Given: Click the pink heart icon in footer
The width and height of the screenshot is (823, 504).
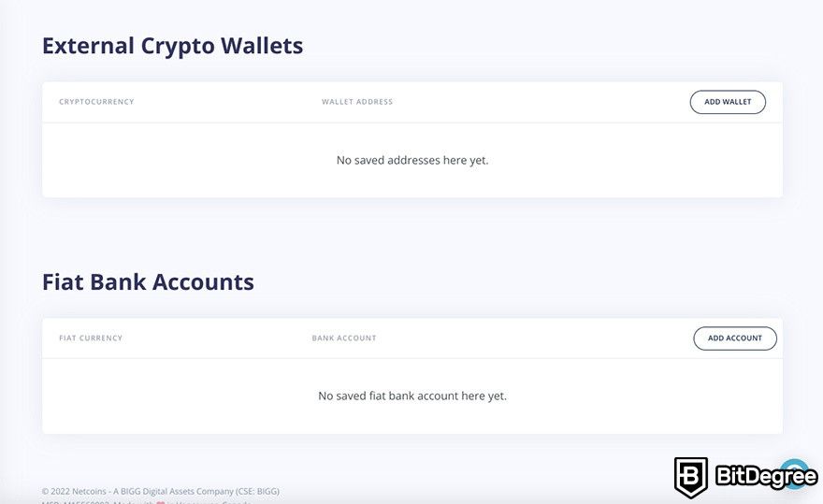Looking at the screenshot, I should point(161,502).
